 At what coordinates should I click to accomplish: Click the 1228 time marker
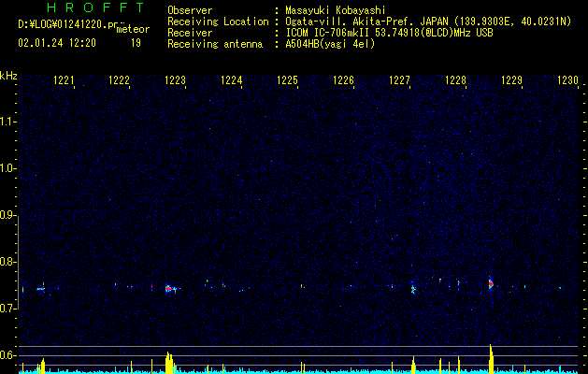[x=455, y=80]
